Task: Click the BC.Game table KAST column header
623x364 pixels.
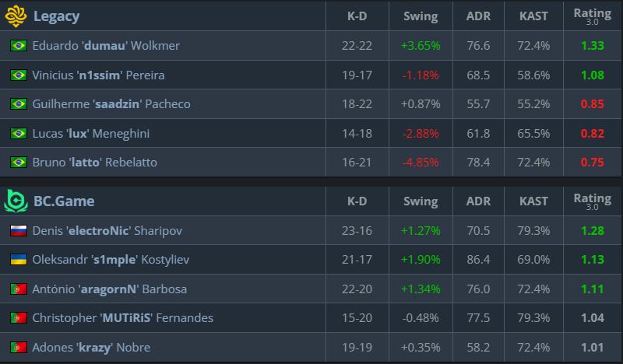Action: click(533, 201)
